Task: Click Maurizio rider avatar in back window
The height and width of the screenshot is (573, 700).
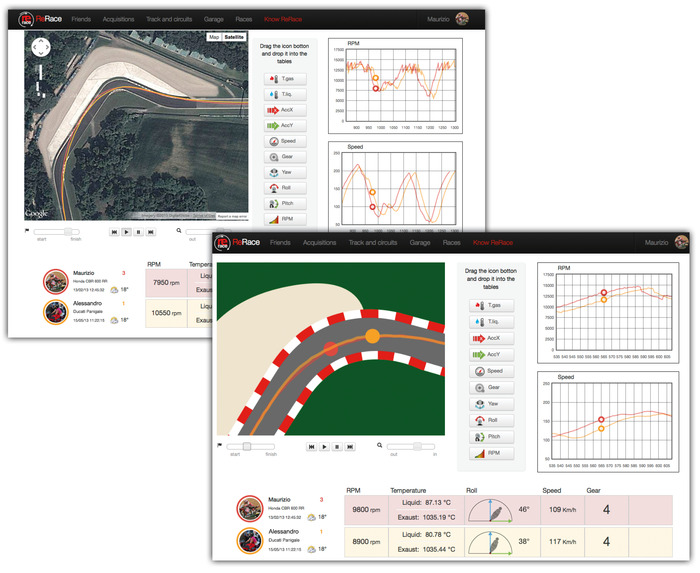Action: 56,282
